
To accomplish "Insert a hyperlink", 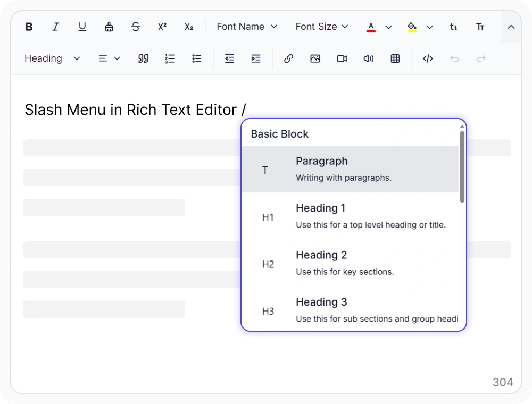I will point(288,58).
